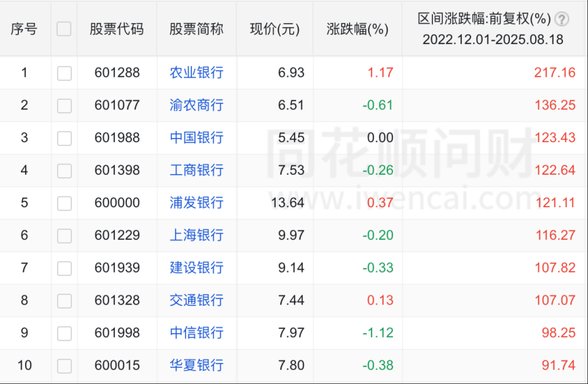Click the price cell 9.97
This screenshot has height=384, width=588.
point(291,235)
